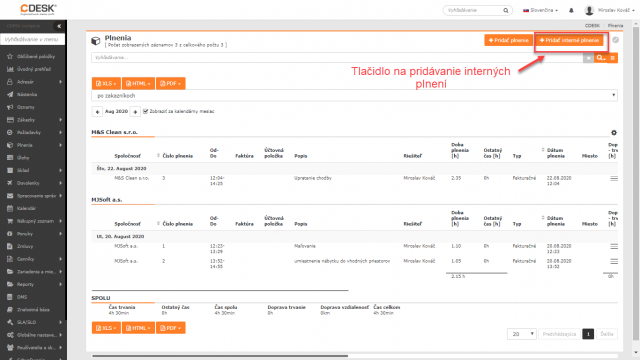Expand the Adresár menu

[33, 82]
